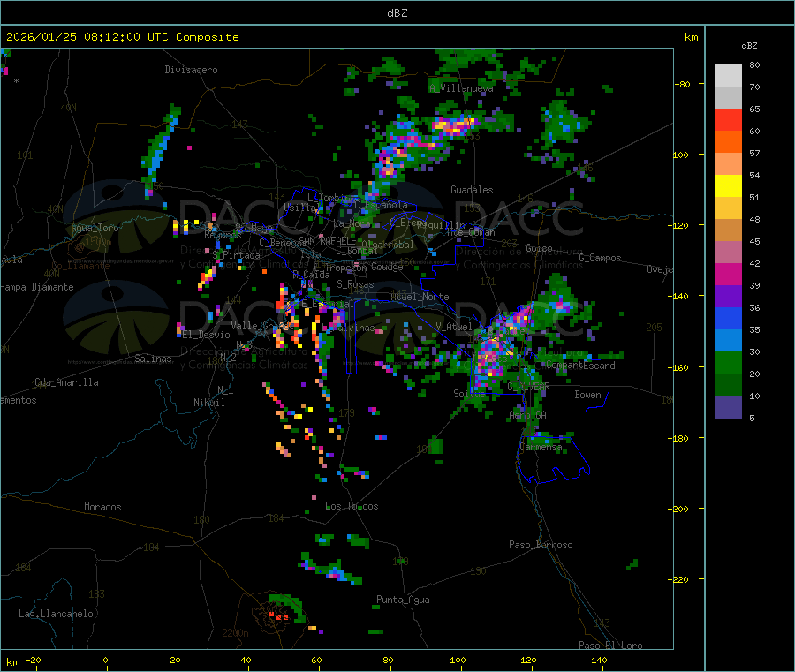This screenshot has width=795, height=672.
Task: Select the 'Nihuil' place label
Action: (x=208, y=403)
